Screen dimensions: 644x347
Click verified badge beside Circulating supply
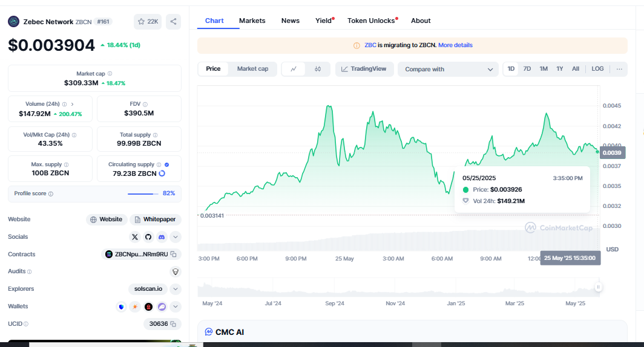167,164
